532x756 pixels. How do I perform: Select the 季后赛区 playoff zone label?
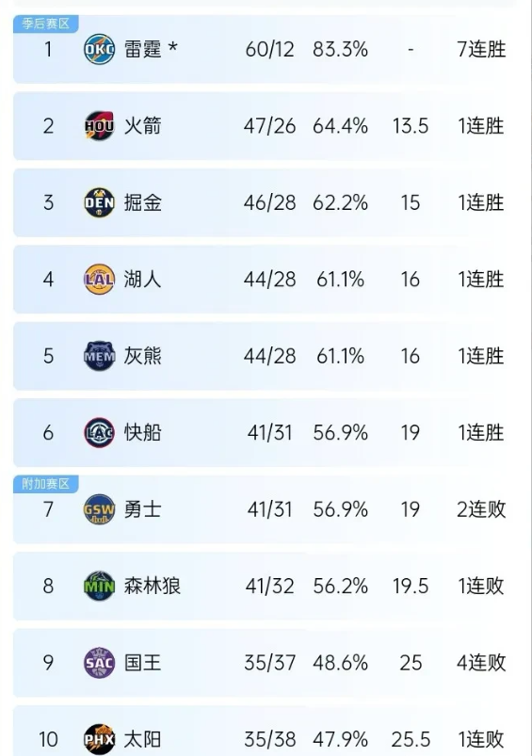point(46,24)
